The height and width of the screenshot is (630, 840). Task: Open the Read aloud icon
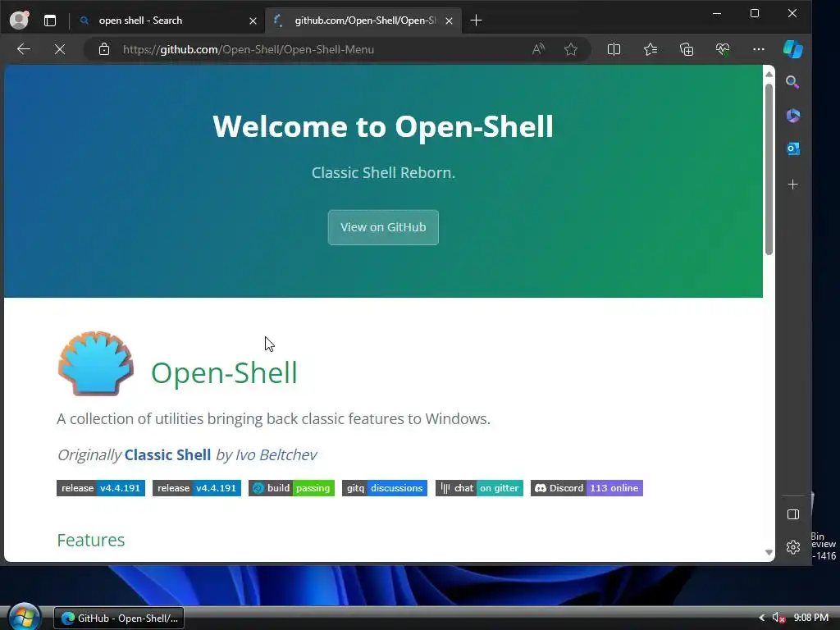(538, 49)
